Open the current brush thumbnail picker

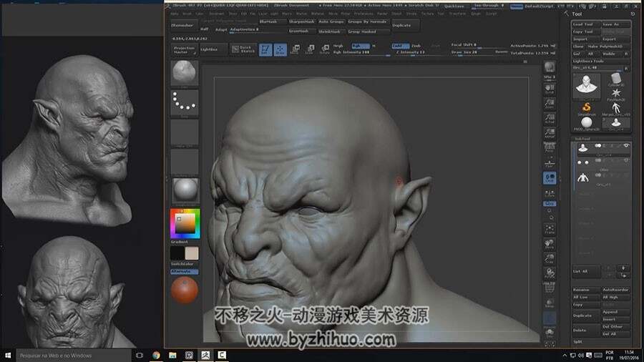(x=185, y=73)
